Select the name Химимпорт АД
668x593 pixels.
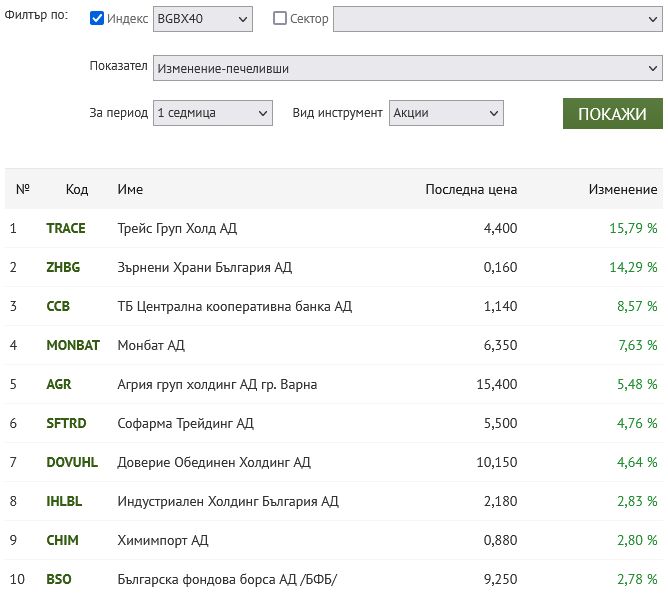click(163, 540)
